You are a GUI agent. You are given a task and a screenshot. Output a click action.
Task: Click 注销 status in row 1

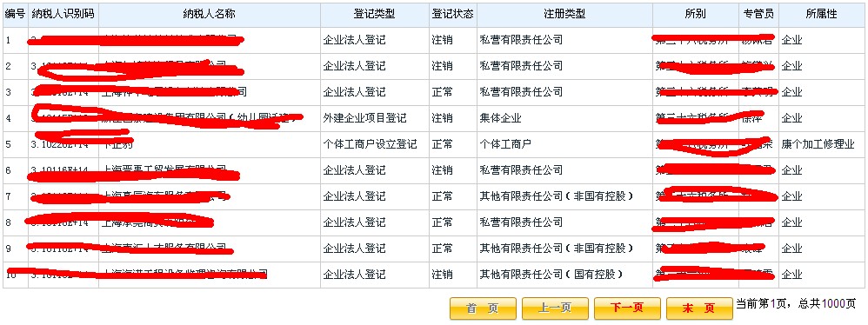pos(453,40)
